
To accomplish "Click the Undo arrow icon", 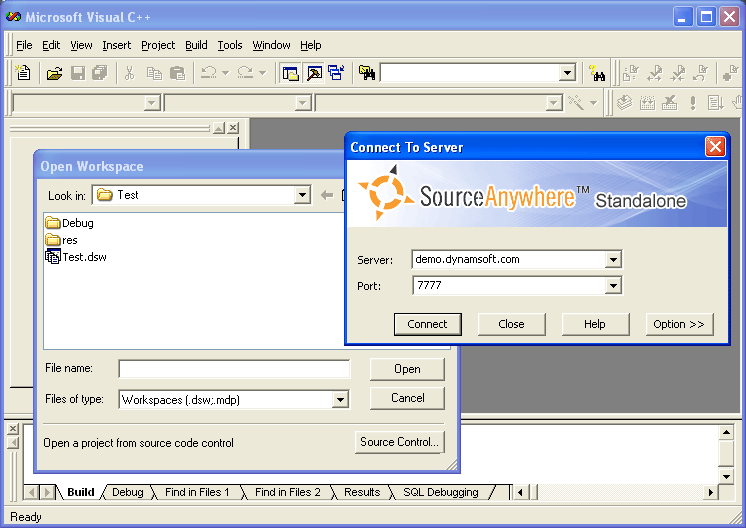I will [209, 73].
